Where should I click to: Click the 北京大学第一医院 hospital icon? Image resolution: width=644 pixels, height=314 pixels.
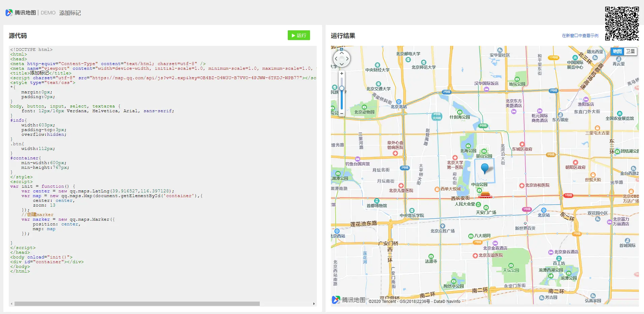click(455, 158)
